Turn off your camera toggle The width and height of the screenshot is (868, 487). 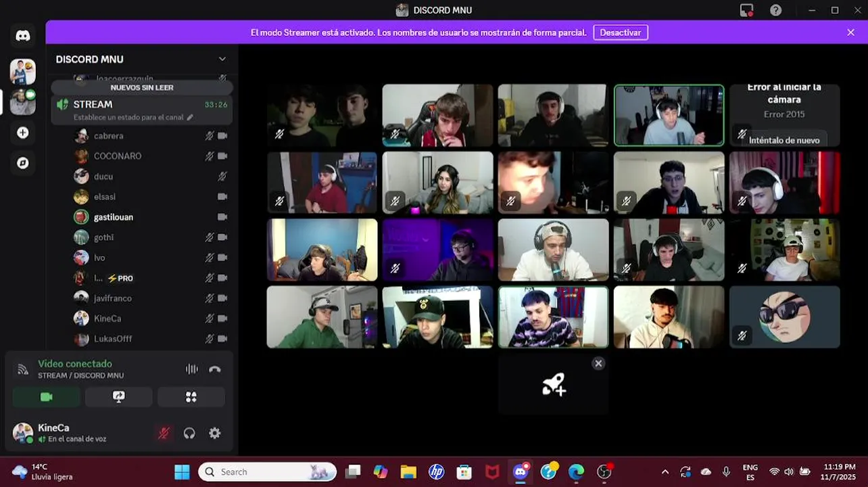point(46,397)
